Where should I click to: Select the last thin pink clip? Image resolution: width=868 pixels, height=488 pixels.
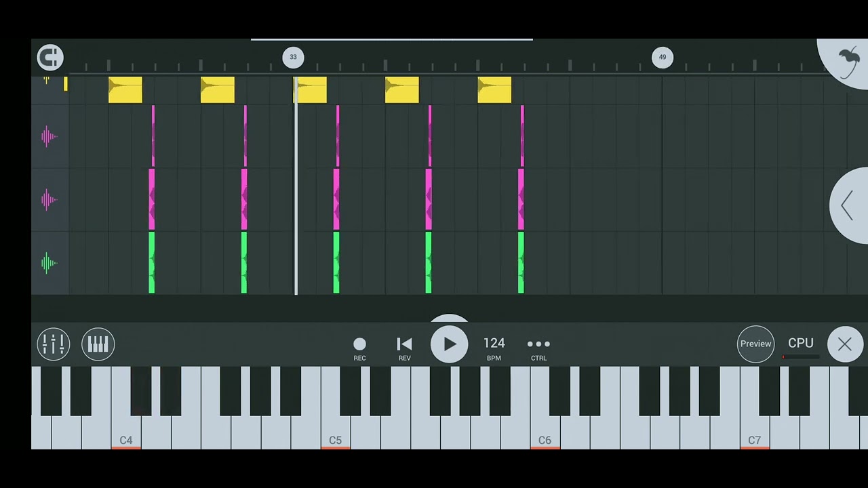click(522, 136)
